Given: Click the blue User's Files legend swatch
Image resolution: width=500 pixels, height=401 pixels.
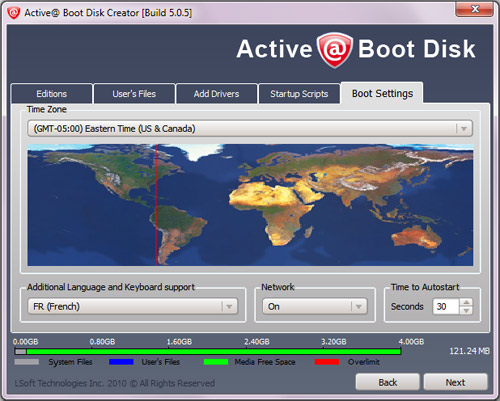Looking at the screenshot, I should click(121, 362).
